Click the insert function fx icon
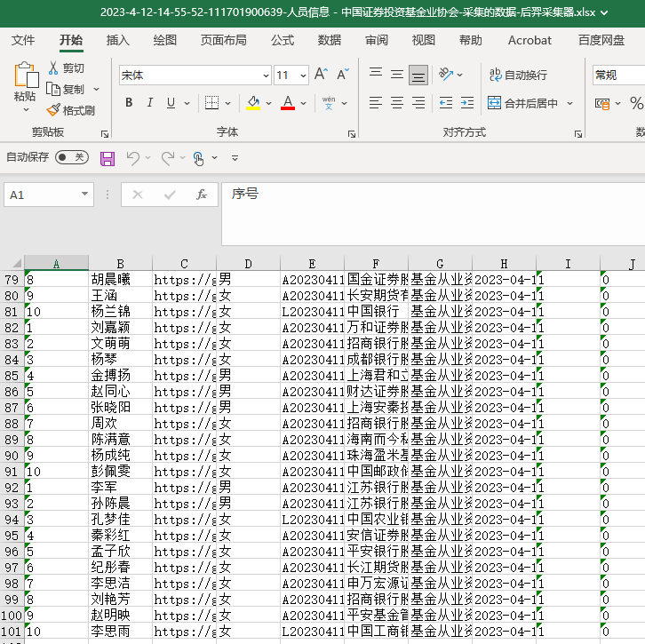Viewport: 645px width, 644px height. [x=202, y=195]
